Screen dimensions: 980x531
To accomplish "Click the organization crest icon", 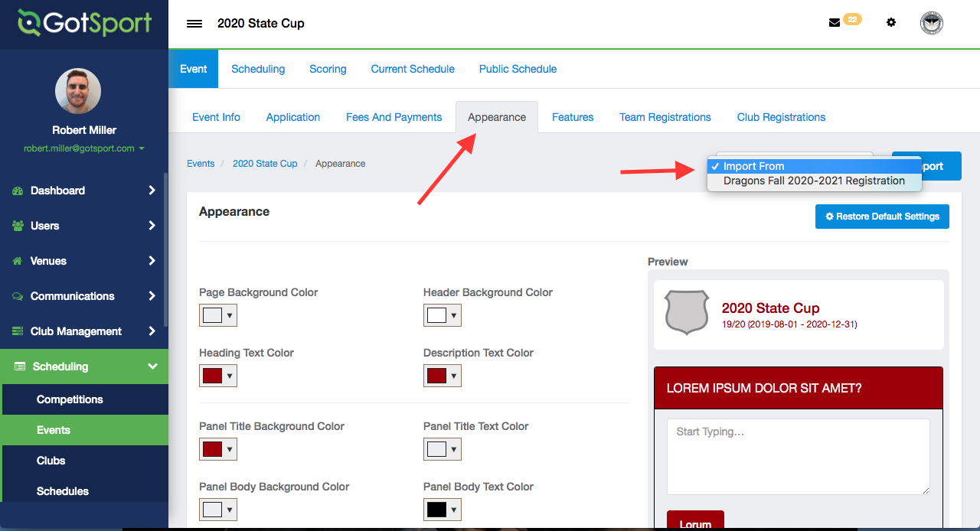I will pyautogui.click(x=932, y=23).
